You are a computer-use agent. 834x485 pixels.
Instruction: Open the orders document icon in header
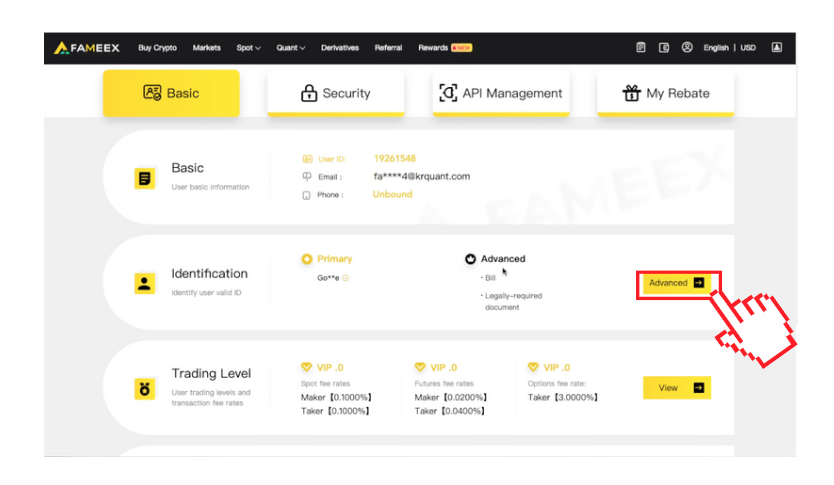641,47
